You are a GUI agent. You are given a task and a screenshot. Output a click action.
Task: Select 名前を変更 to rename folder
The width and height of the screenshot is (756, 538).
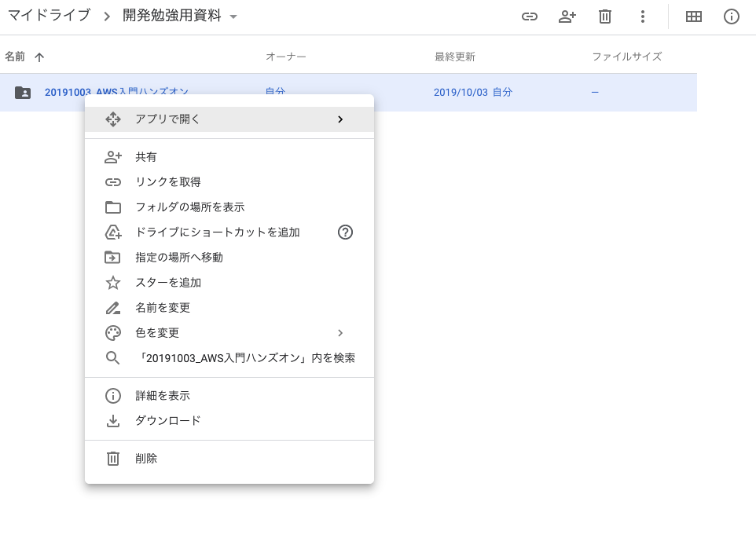(x=163, y=308)
